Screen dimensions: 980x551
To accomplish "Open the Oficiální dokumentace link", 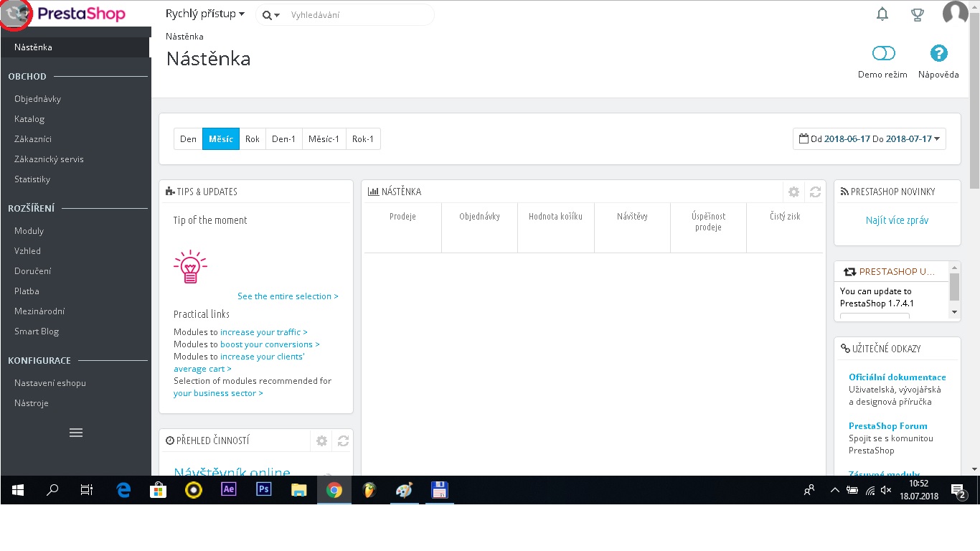I will click(x=897, y=377).
